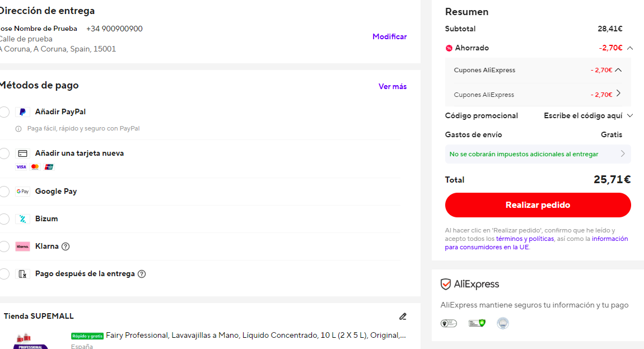The height and width of the screenshot is (349, 644).
Task: Open the second Cupones AliExpress row arrow
Action: [x=619, y=94]
